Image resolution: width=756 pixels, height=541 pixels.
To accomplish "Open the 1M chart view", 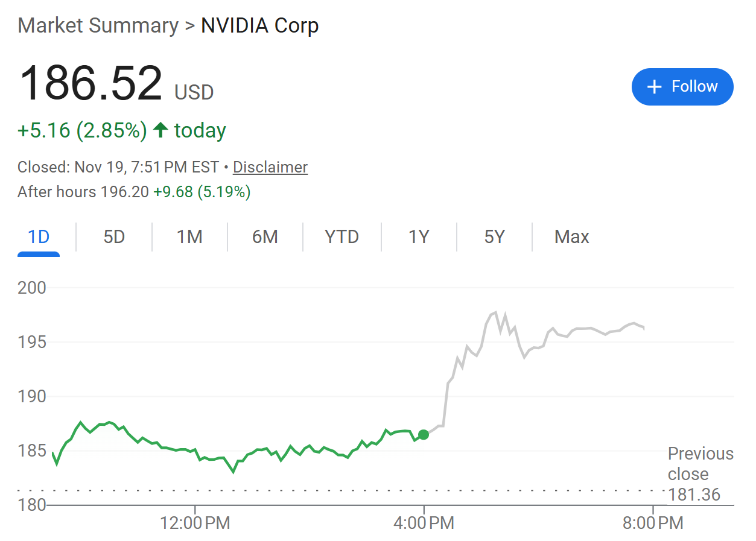I will [189, 237].
